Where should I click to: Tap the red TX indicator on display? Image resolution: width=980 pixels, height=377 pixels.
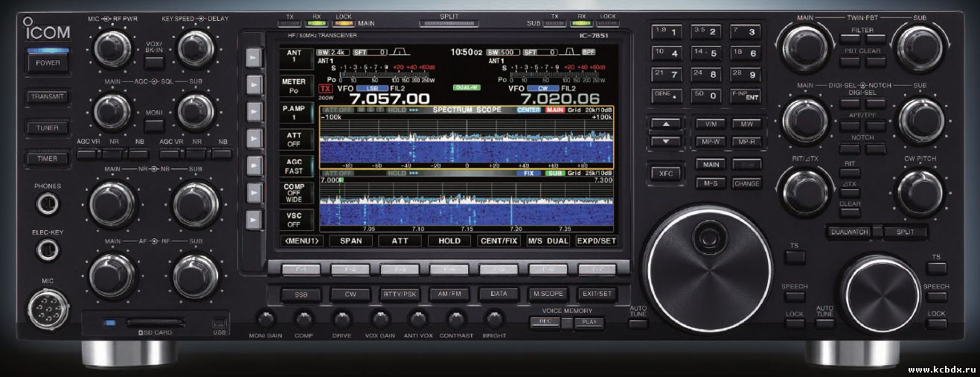point(325,88)
